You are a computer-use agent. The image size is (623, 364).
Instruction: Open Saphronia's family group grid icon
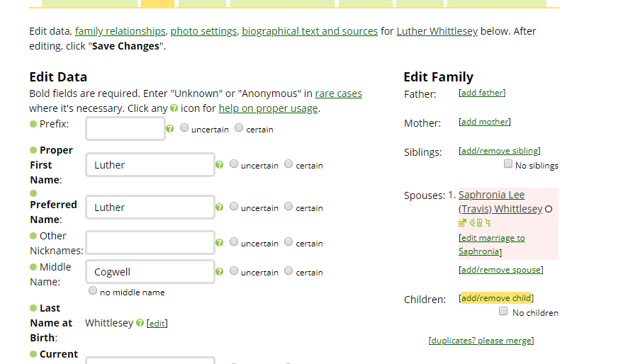coord(480,222)
